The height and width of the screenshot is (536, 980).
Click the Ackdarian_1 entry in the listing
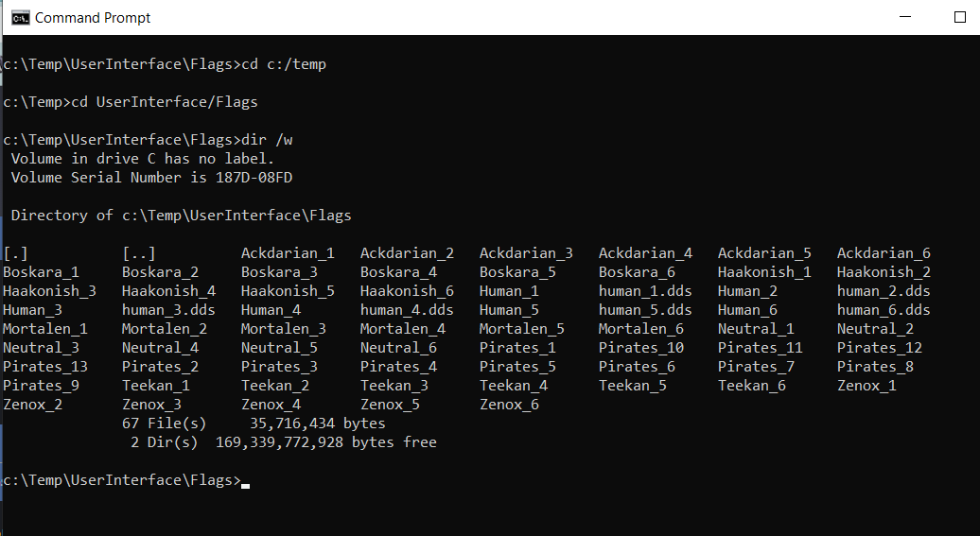point(288,253)
